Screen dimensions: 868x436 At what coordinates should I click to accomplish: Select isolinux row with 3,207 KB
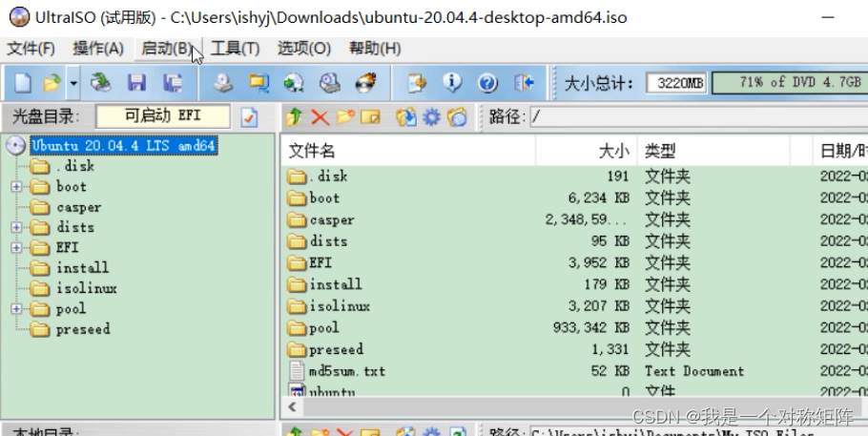574,306
